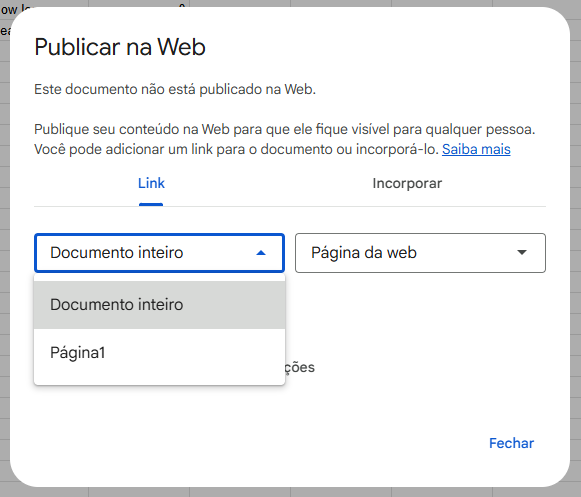Viewport: 581px width, 497px height.
Task: Switch to the Link tab
Action: click(x=151, y=183)
